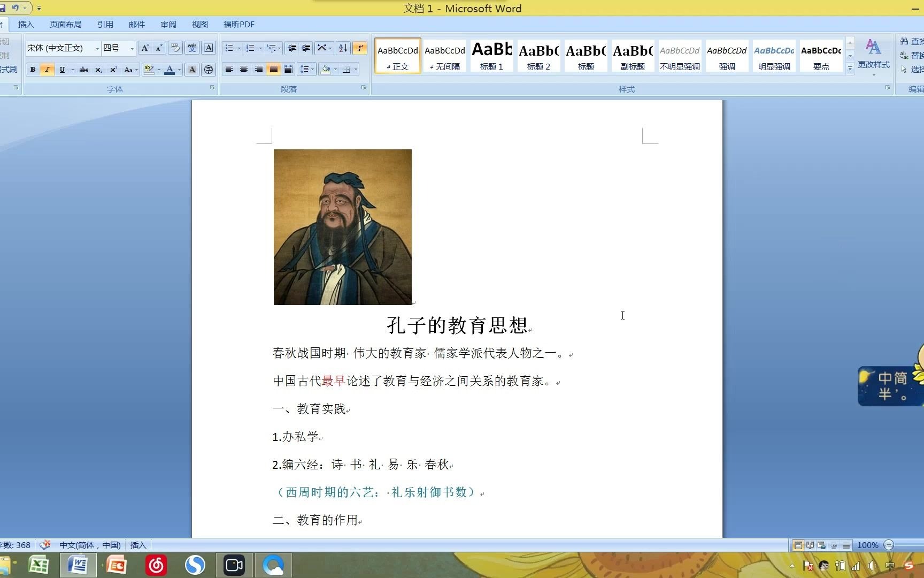924x578 pixels.
Task: Sort text A to Z
Action: 343,48
